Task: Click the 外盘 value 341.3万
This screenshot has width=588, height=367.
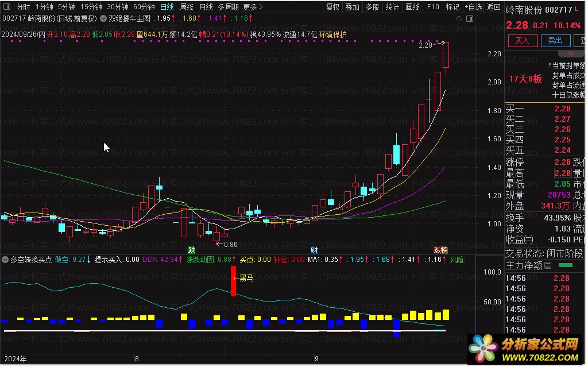Action: tap(556, 206)
